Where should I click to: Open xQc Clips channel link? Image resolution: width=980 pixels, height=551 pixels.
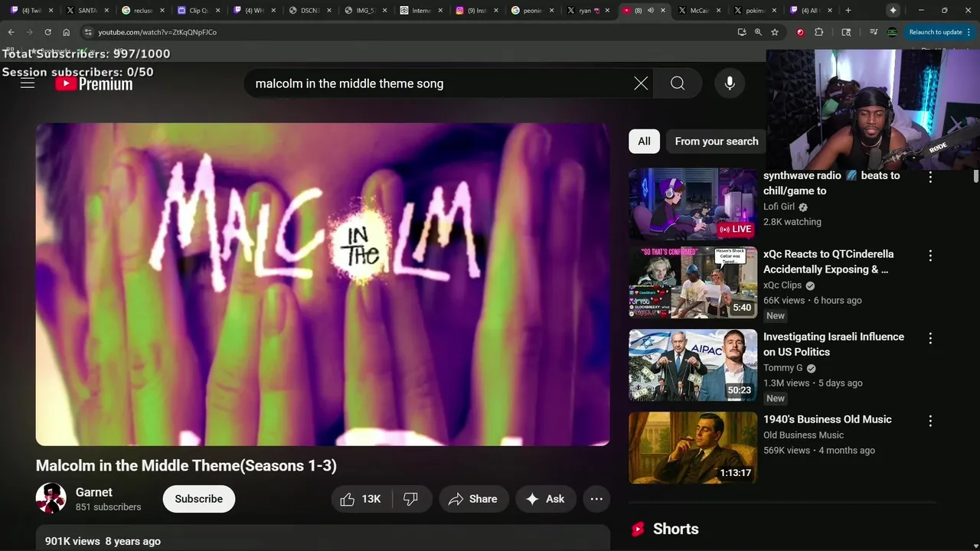782,285
